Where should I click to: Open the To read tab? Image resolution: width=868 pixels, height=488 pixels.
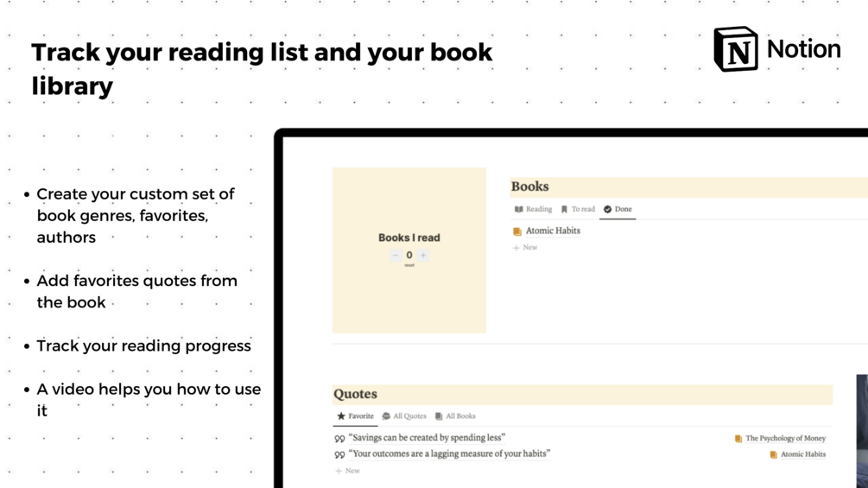(x=578, y=209)
